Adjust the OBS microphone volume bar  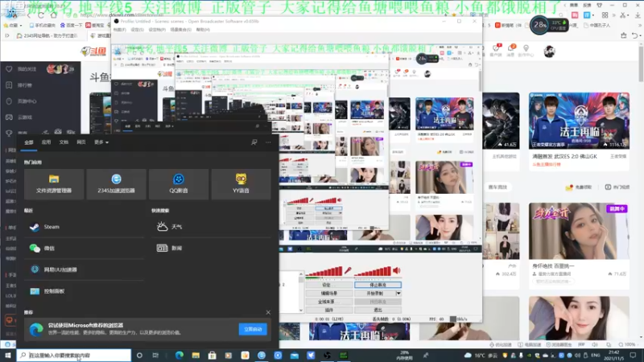coord(324,271)
